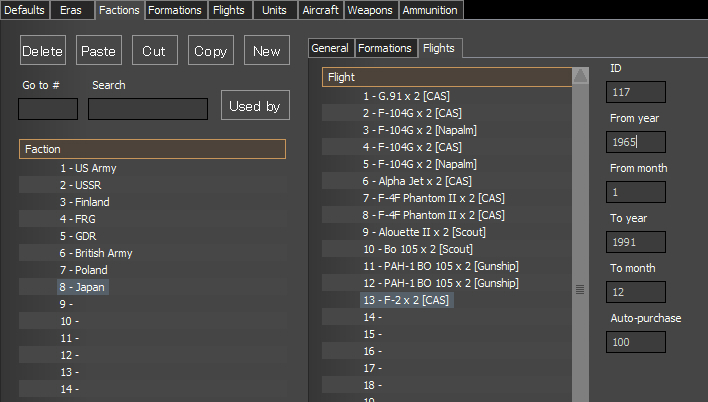Click the Flight list header
Image resolution: width=708 pixels, height=402 pixels.
[x=447, y=77]
